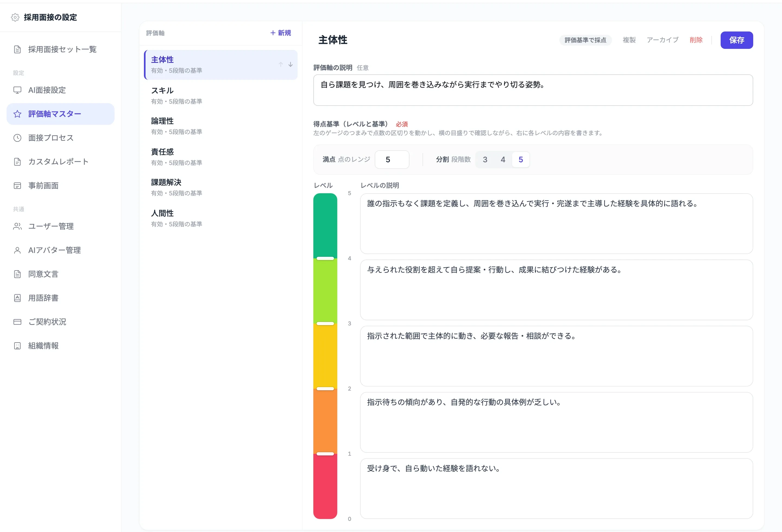This screenshot has width=782, height=532.
Task: Click the card icon for ご契約状況
Action: coord(17,322)
